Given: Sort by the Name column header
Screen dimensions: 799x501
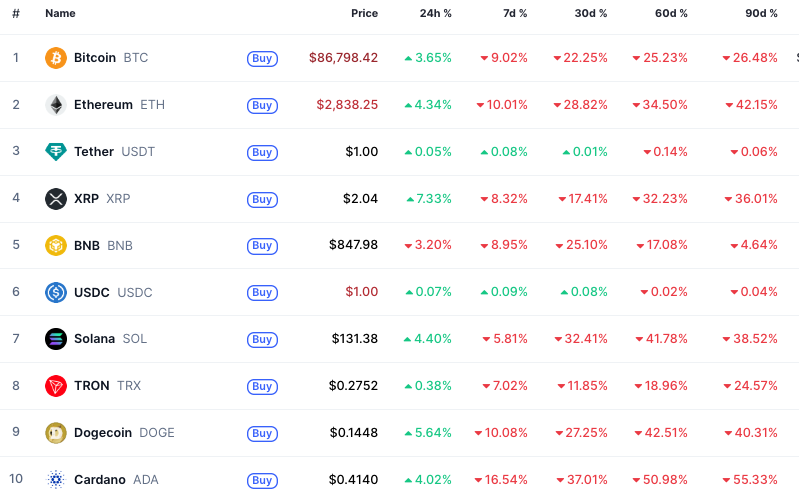Looking at the screenshot, I should click(60, 14).
